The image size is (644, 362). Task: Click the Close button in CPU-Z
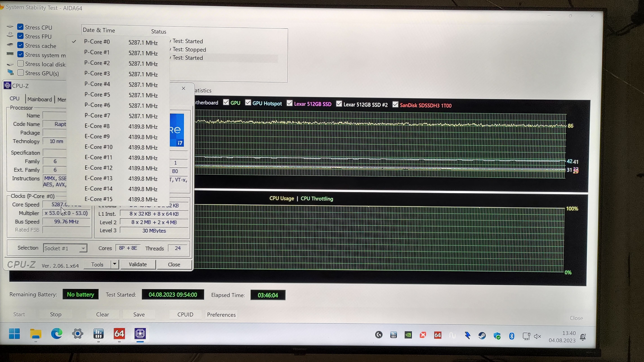tap(174, 265)
